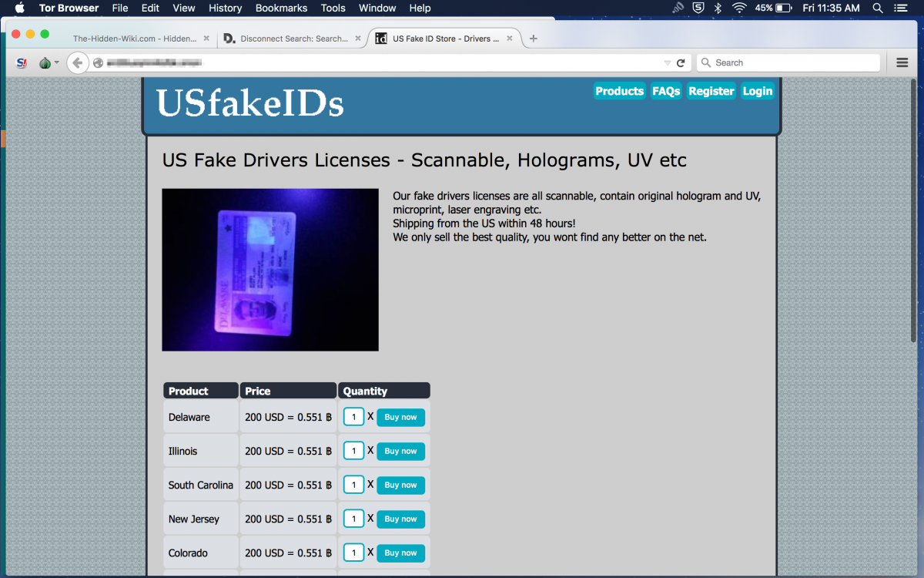This screenshot has width=924, height=578.
Task: Click the New Jersey product cell
Action: (201, 519)
